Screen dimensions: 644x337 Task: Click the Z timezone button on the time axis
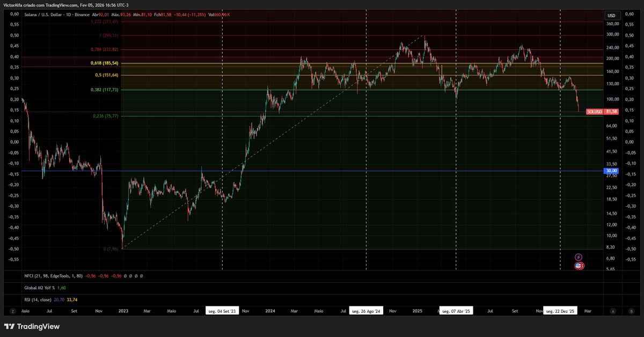coord(12,311)
